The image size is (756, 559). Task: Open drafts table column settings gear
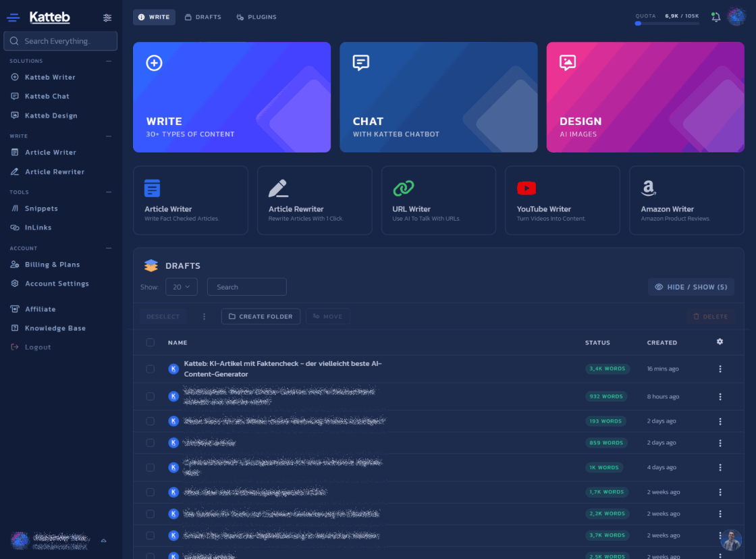[x=720, y=342]
